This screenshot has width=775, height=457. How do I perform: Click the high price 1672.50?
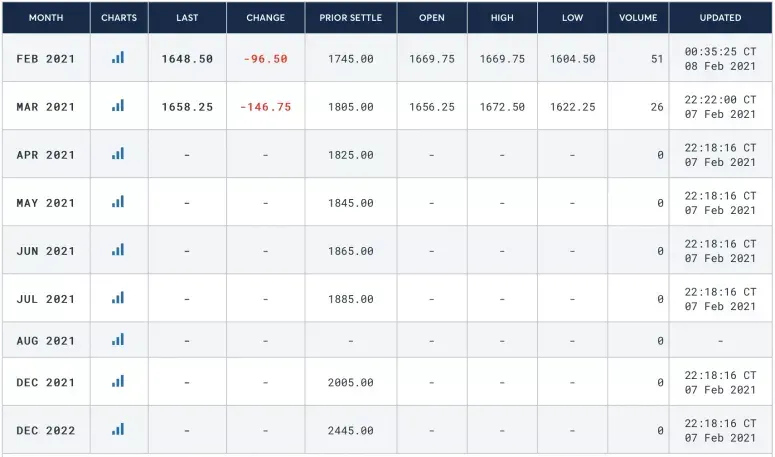502,107
